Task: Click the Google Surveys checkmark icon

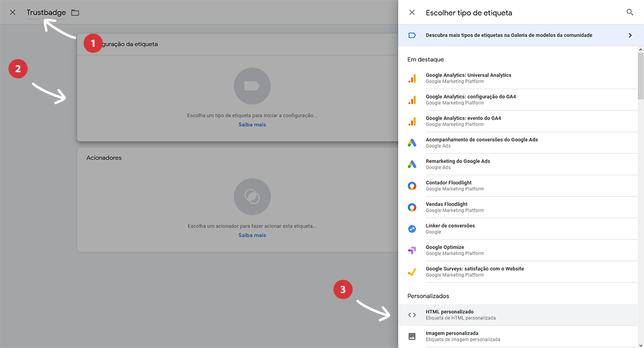Action: click(412, 272)
